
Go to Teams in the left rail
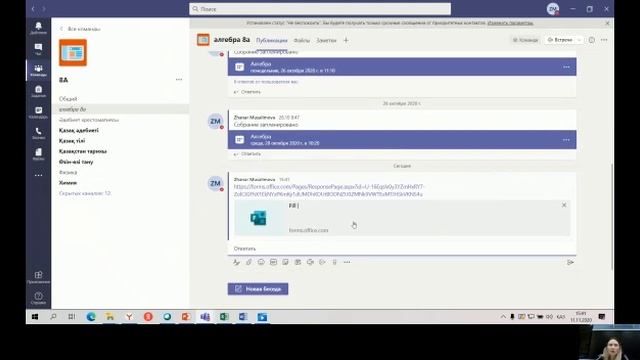click(x=38, y=70)
